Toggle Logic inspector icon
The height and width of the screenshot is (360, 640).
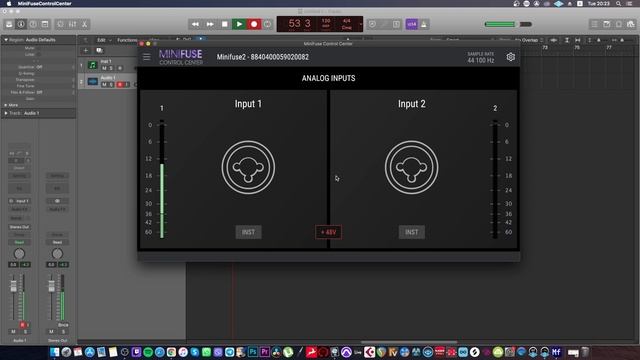[21, 24]
